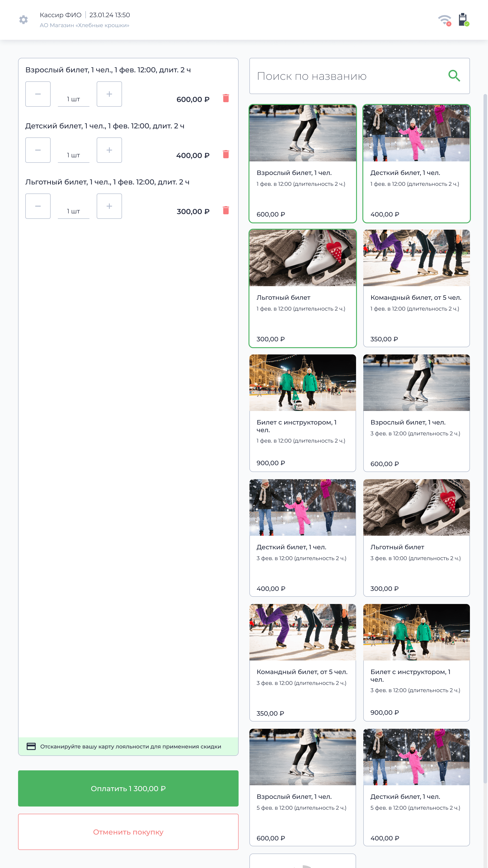The height and width of the screenshot is (868, 488).
Task: Click the 350,00 ₽ price for 1 фев.
Action: coord(384,339)
